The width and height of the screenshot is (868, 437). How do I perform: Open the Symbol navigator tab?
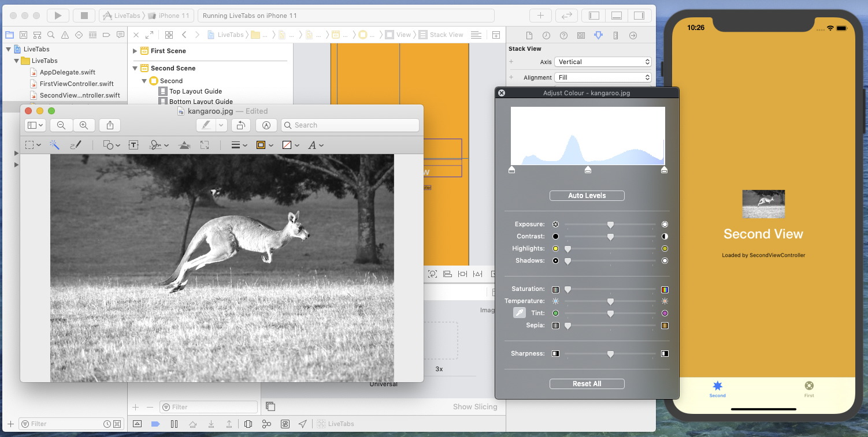click(x=37, y=35)
